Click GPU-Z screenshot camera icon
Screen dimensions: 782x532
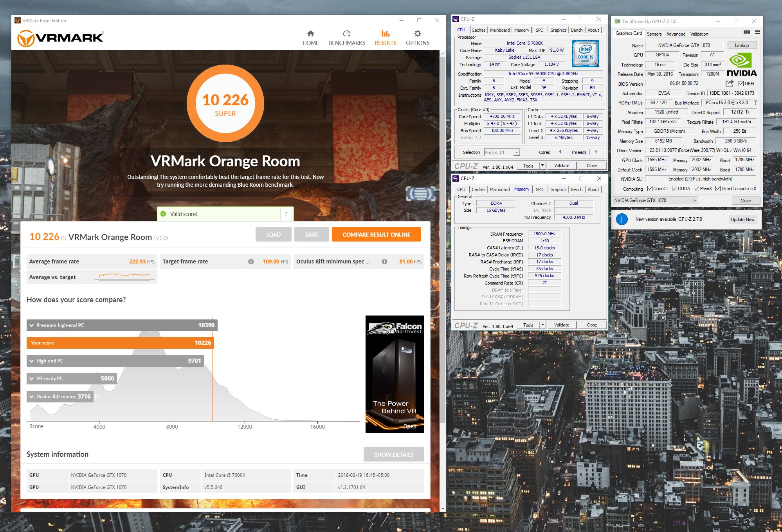coord(746,32)
